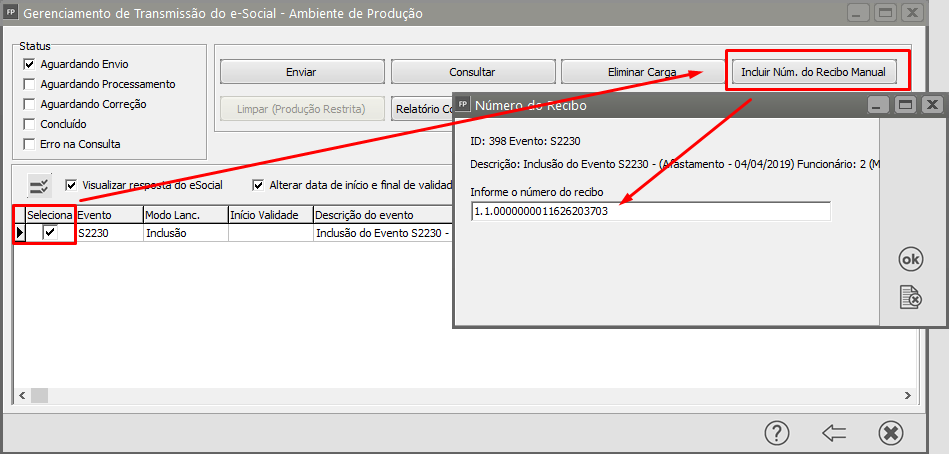Toggle the Concluído status filter
The width and height of the screenshot is (949, 454).
(x=29, y=124)
